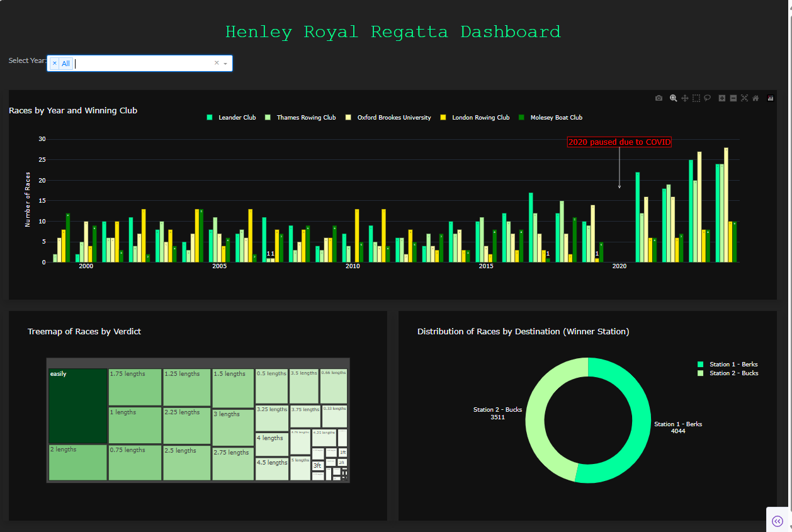Remove the 'All' tag from year selector
This screenshot has width=792, height=532.
click(55, 64)
